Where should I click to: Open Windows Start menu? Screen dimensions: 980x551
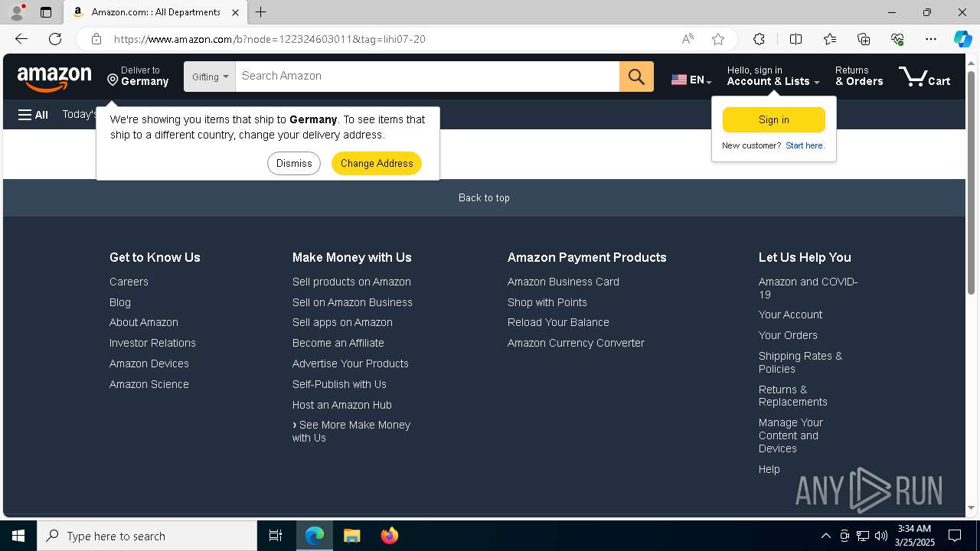[18, 536]
